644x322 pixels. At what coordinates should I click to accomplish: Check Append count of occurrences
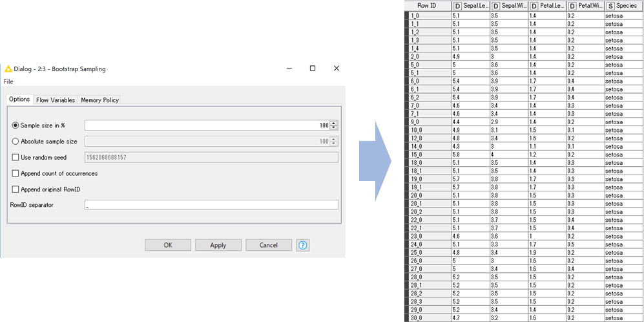pyautogui.click(x=16, y=173)
